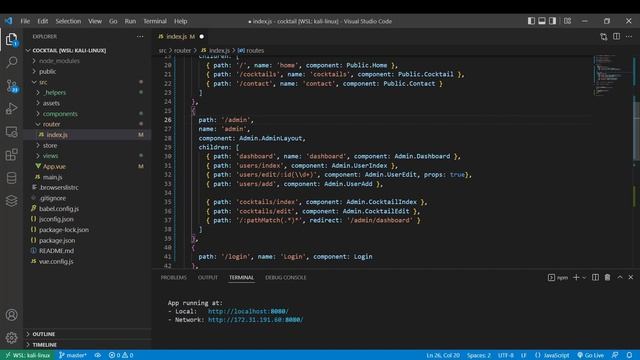This screenshot has width=640, height=360.
Task: Toggle the bottom panel layout icon
Action: (x=542, y=21)
